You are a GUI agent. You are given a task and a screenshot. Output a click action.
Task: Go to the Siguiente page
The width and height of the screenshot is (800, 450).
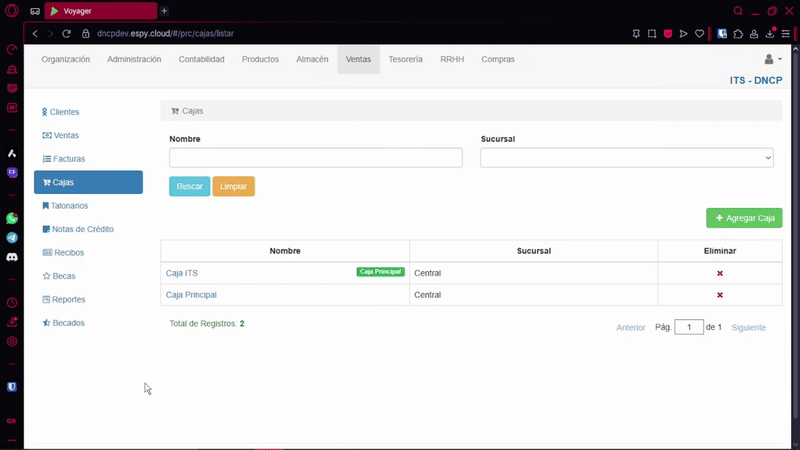point(748,327)
